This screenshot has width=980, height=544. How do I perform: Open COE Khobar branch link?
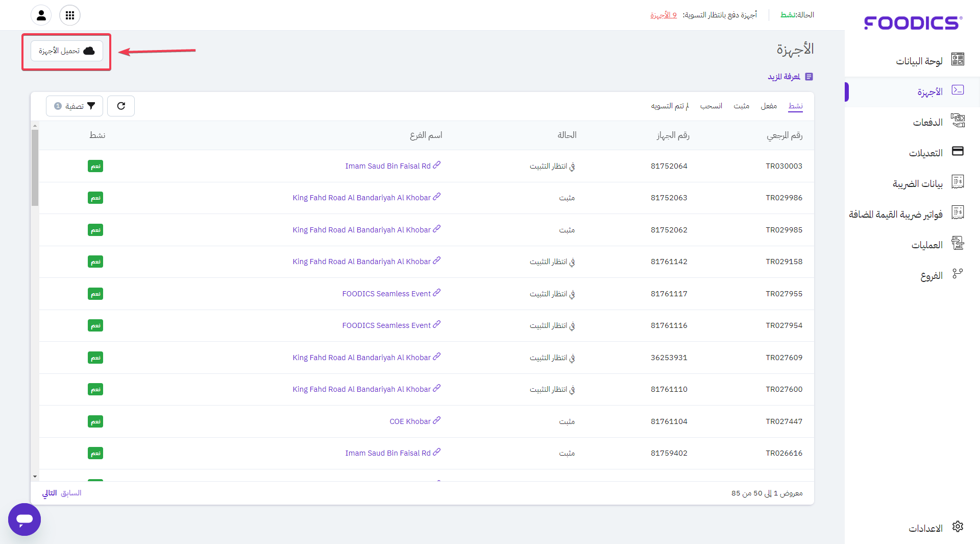point(410,421)
